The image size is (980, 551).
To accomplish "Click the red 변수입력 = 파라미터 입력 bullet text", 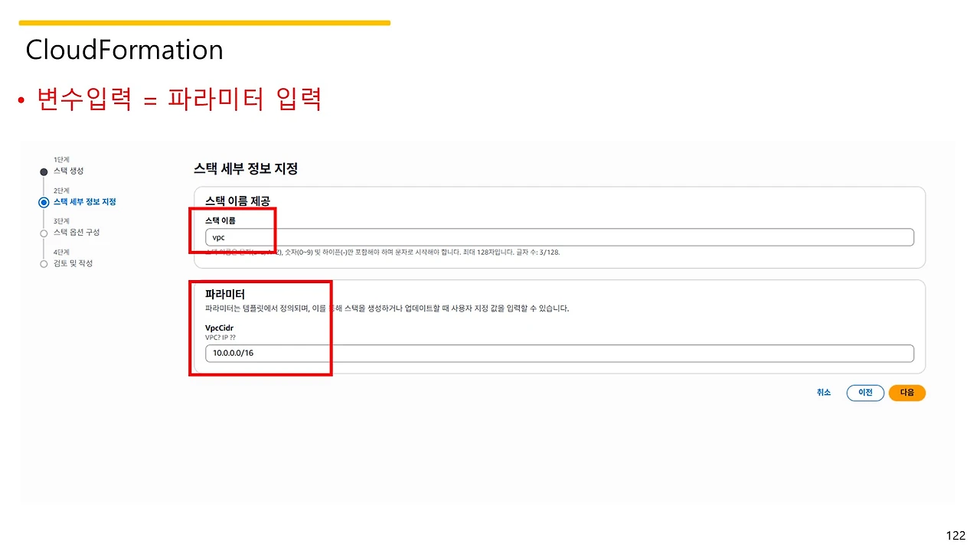I will (178, 100).
